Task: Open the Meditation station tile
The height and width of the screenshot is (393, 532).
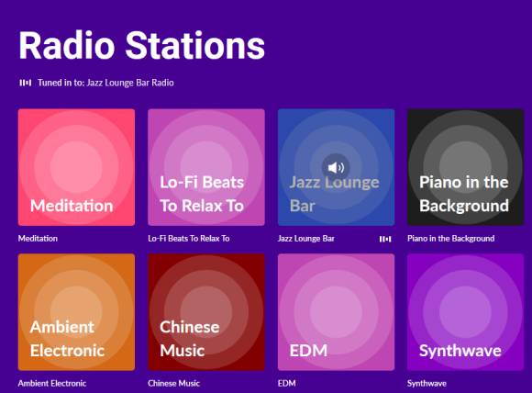Action: pyautogui.click(x=76, y=167)
